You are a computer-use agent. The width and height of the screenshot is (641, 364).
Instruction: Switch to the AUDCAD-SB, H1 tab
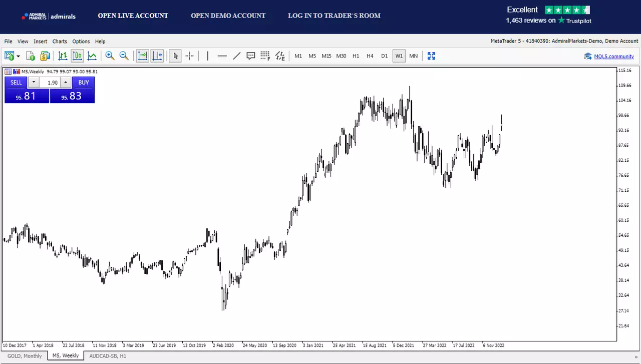coord(108,355)
